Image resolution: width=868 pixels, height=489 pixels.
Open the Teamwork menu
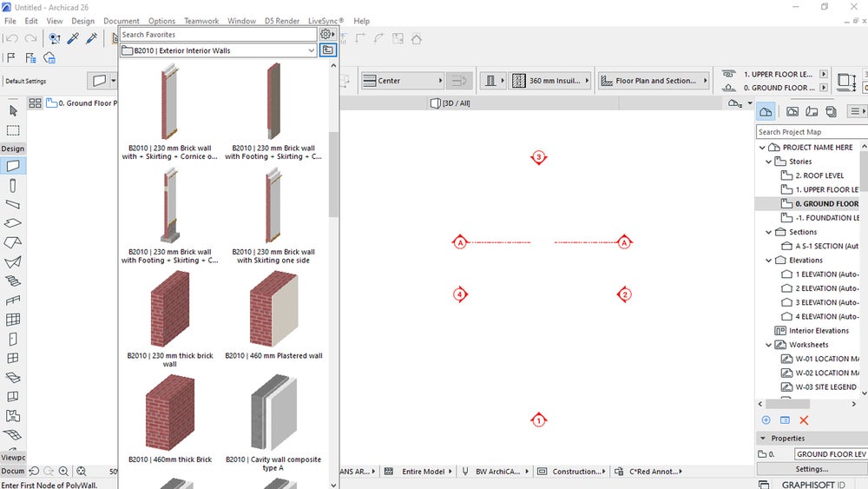pos(201,21)
